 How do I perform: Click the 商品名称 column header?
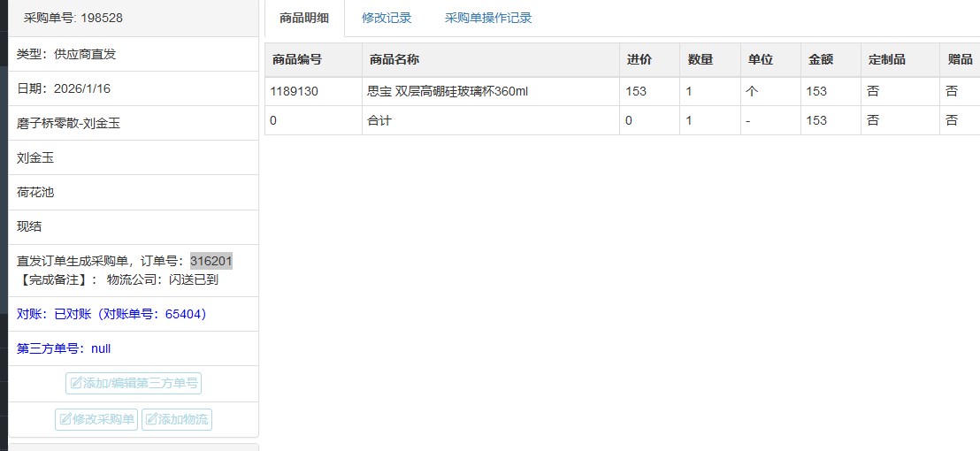pos(394,59)
